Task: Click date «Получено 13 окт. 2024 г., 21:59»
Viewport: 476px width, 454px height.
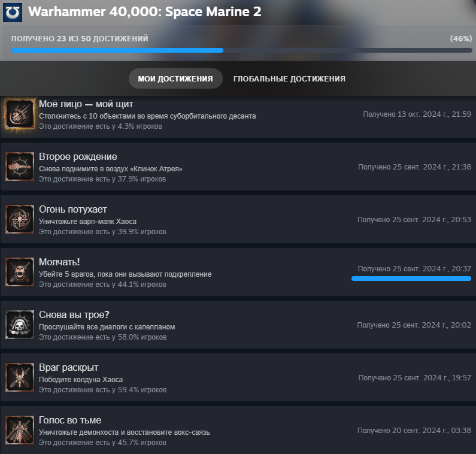Action: pyautogui.click(x=417, y=114)
